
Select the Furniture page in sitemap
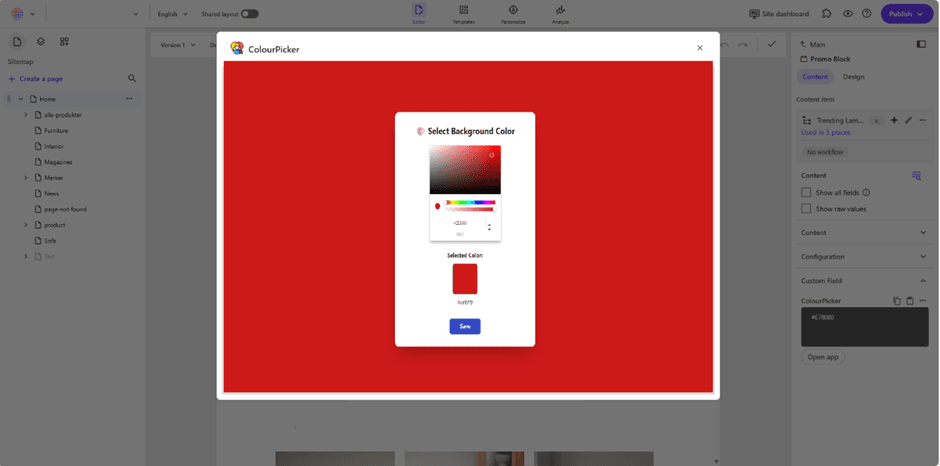pyautogui.click(x=56, y=131)
